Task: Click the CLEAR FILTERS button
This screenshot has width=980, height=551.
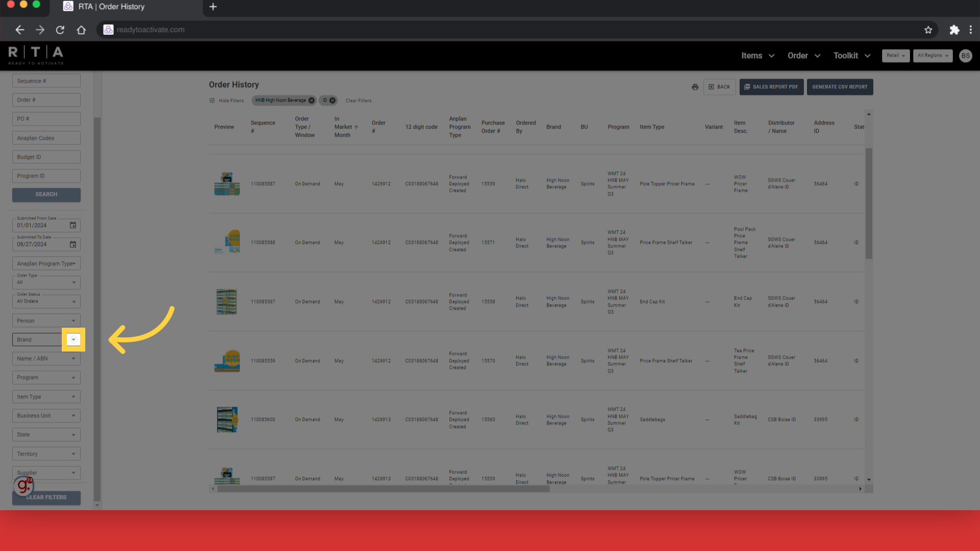Action: (46, 497)
